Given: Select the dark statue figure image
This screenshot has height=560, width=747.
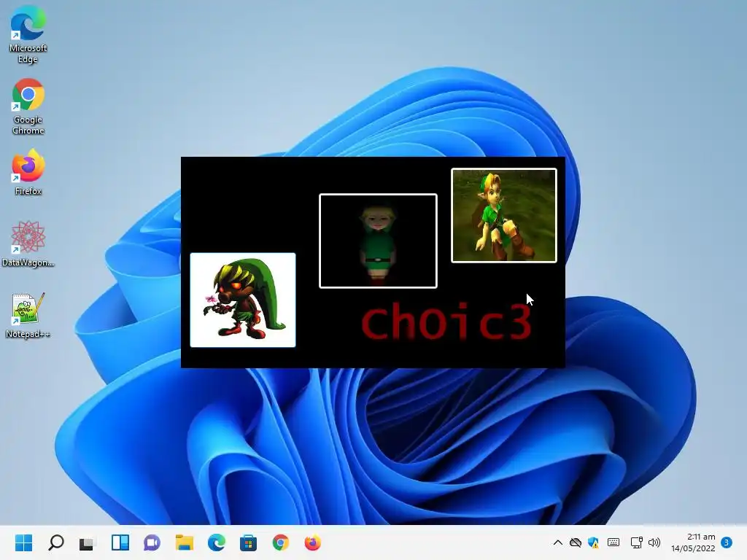Looking at the screenshot, I should (378, 241).
